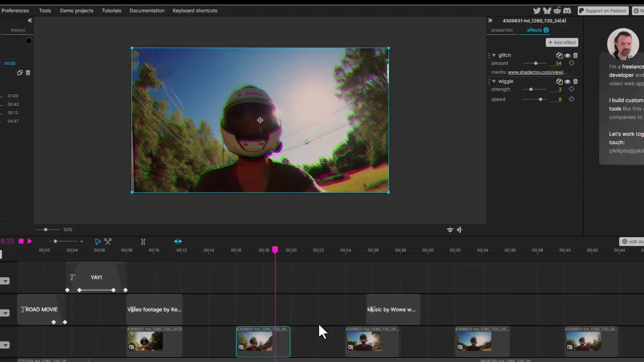Toggle visibility of the wiggle effect
This screenshot has width=644, height=362.
point(567,81)
